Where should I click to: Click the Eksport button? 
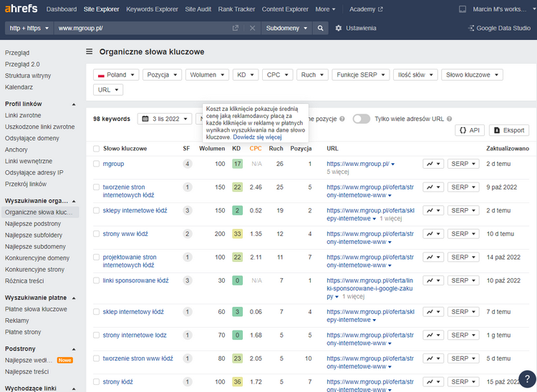[x=510, y=130]
